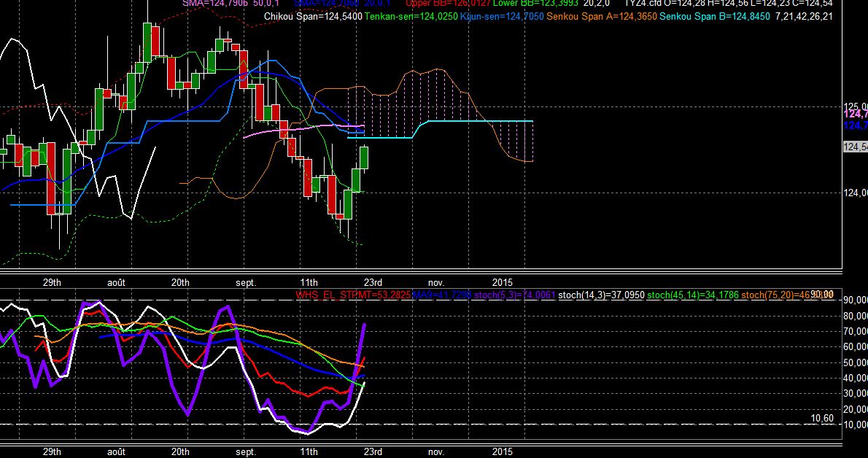Click 50,00 on the indicator scale
Image resolution: width=868 pixels, height=458 pixels.
856,362
